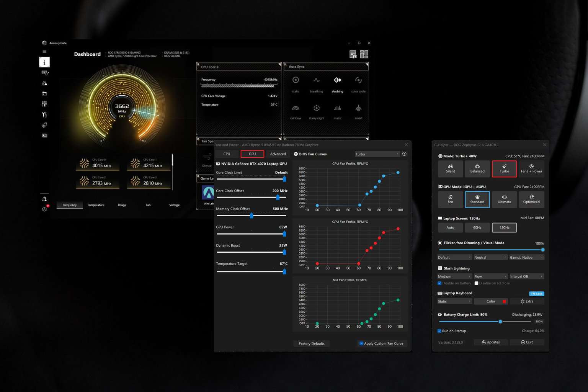Screen dimensions: 588x392
Task: Open the price-tag Deals icon in sidebar
Action: pos(44,125)
